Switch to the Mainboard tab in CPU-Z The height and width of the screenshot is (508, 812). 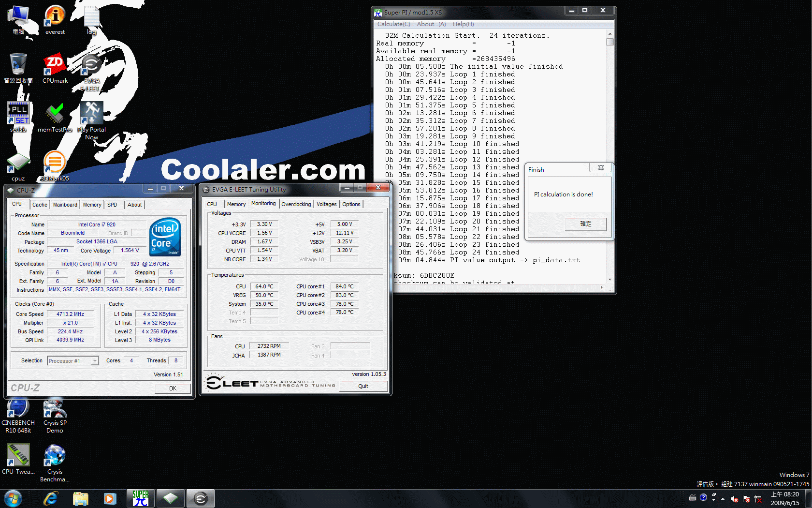(x=65, y=205)
